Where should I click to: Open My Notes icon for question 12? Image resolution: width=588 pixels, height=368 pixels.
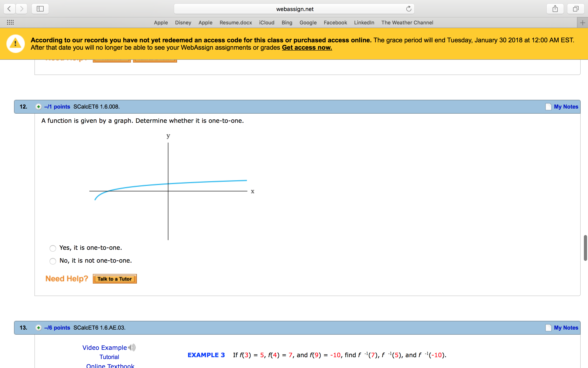(548, 106)
